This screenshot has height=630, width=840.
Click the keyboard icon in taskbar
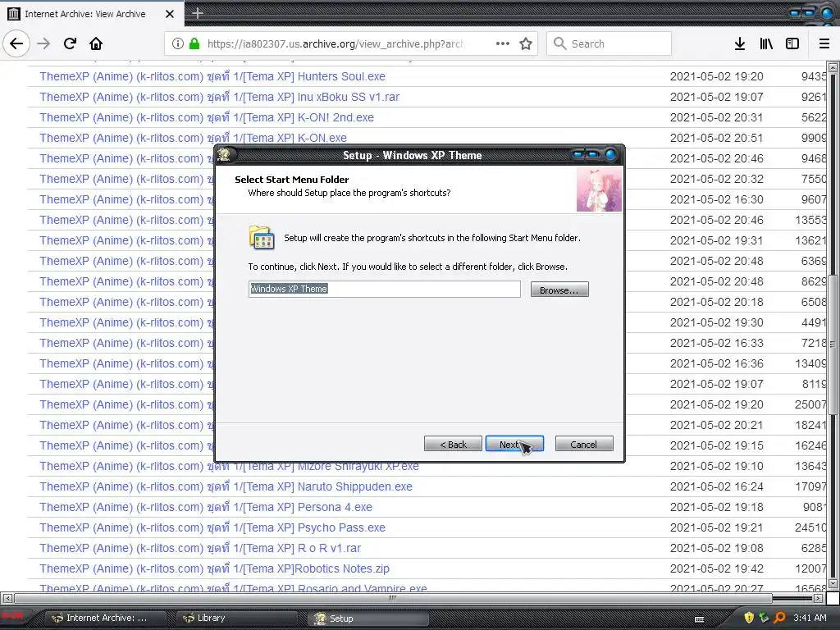click(699, 619)
